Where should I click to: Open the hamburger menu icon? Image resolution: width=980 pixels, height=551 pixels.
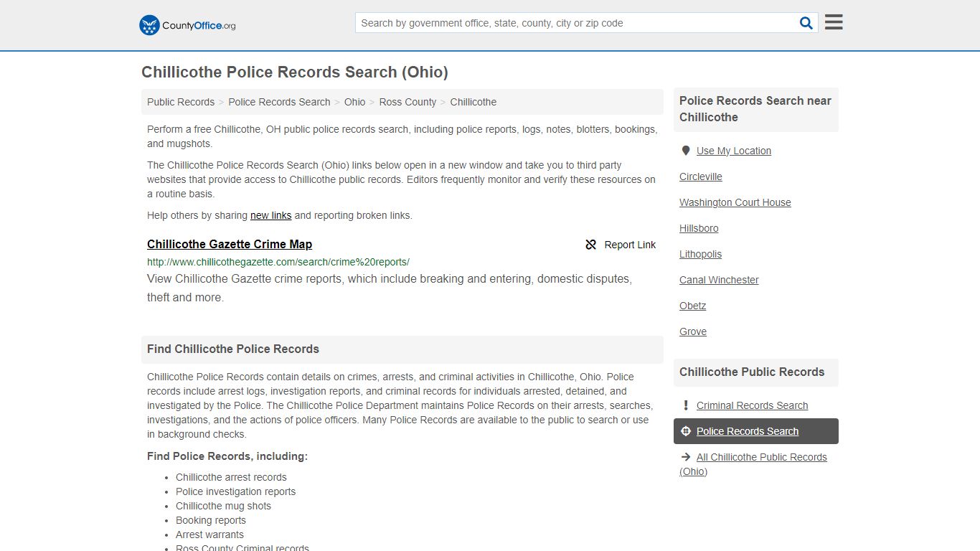pos(834,22)
